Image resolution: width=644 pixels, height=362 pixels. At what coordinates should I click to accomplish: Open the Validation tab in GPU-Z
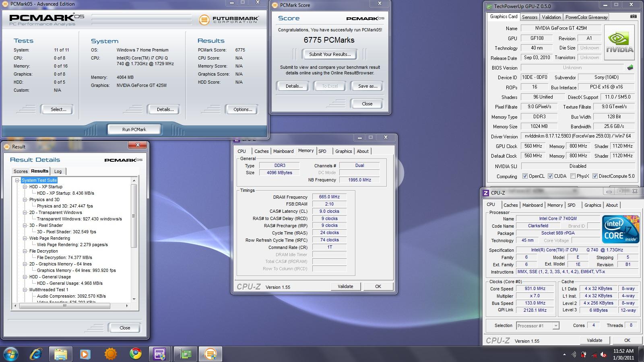pos(551,17)
